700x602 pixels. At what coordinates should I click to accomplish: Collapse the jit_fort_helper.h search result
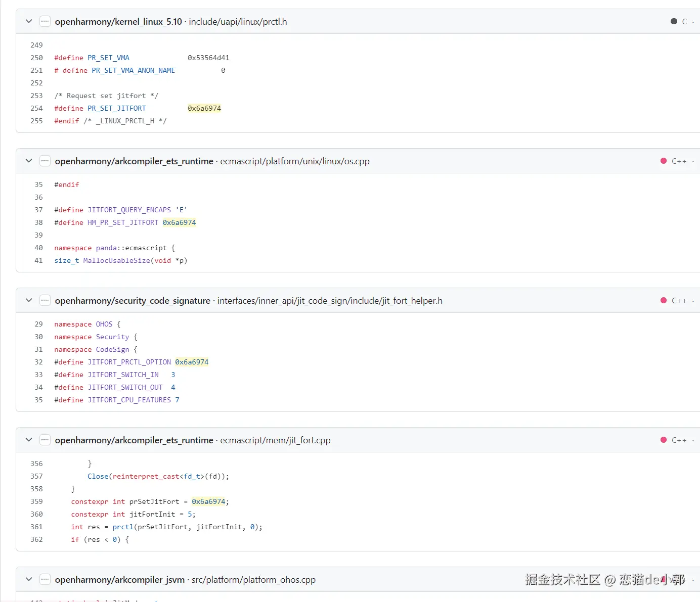[29, 300]
